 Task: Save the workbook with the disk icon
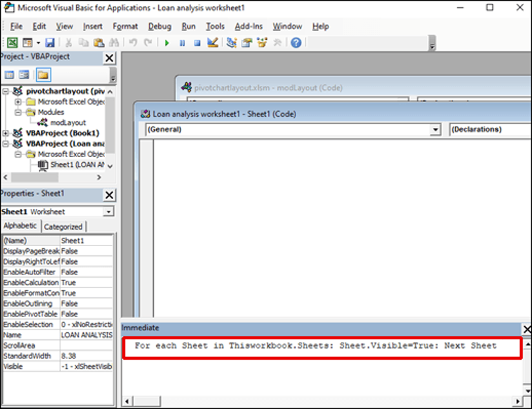pos(50,43)
